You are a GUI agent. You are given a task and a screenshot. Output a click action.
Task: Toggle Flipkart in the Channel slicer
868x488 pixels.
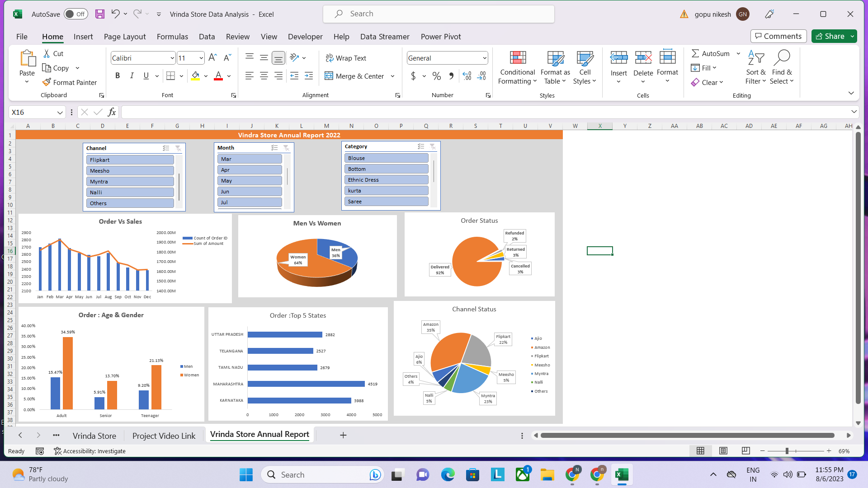(x=130, y=160)
